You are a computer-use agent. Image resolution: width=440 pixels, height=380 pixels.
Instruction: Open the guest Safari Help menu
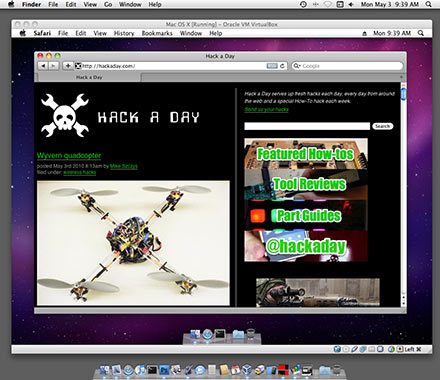[216, 33]
